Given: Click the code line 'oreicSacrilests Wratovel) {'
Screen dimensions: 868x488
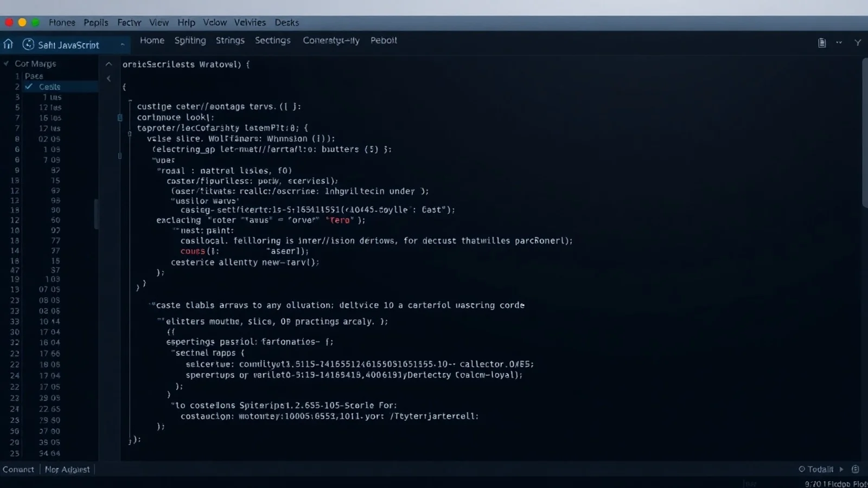Looking at the screenshot, I should tap(186, 64).
